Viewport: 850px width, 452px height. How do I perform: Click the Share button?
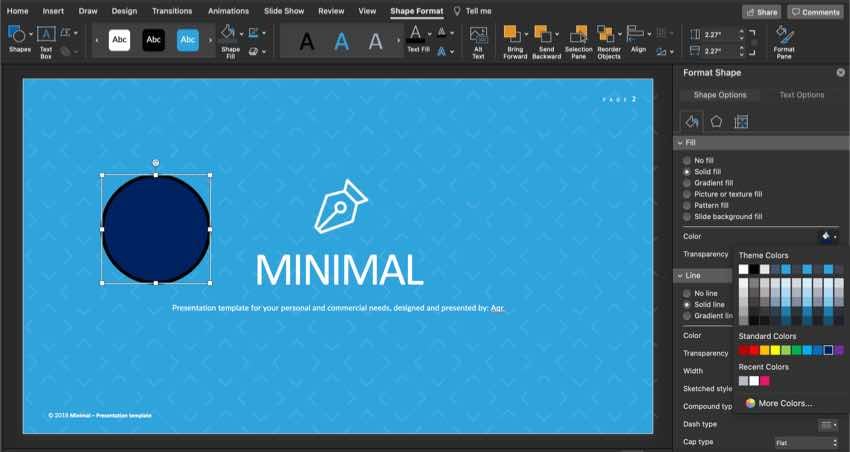click(x=761, y=12)
